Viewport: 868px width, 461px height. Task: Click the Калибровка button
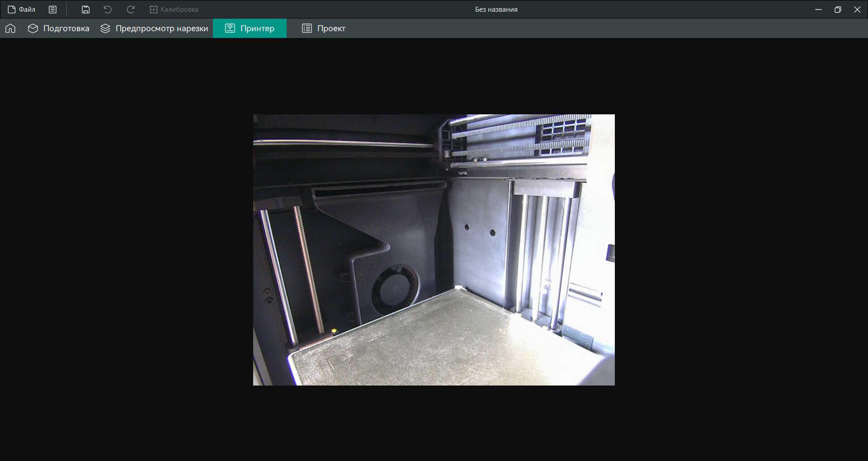[x=174, y=9]
